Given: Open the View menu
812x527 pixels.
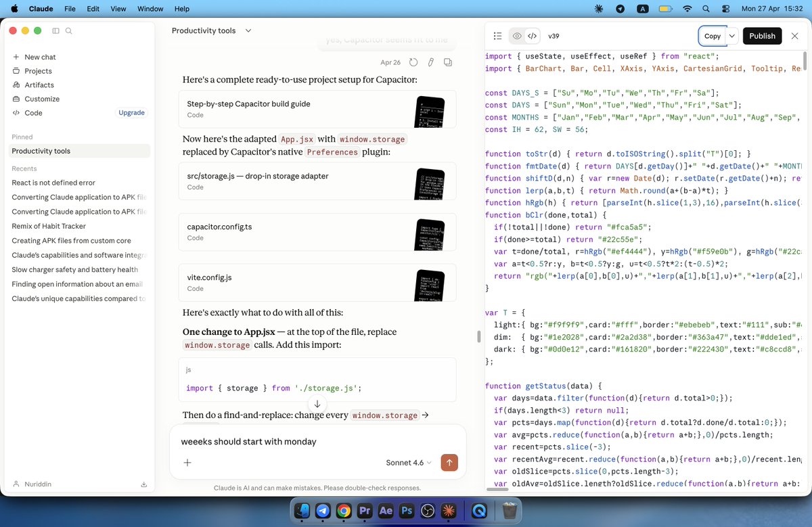Looking at the screenshot, I should (x=118, y=9).
